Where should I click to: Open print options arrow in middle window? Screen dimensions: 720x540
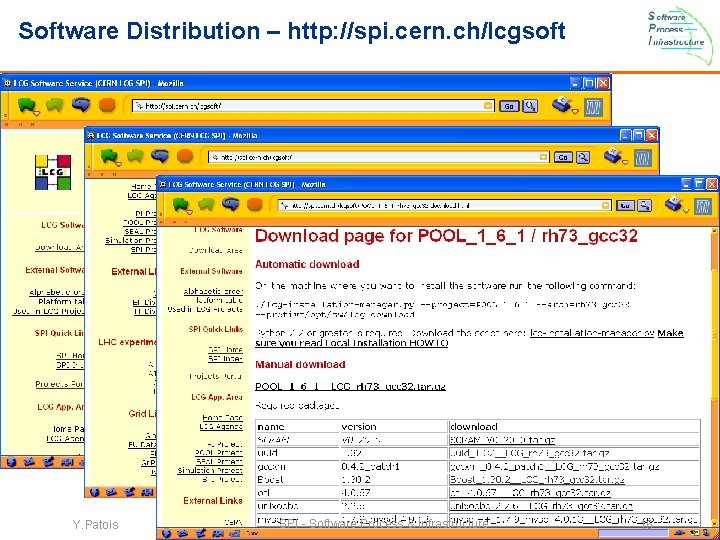coord(625,162)
